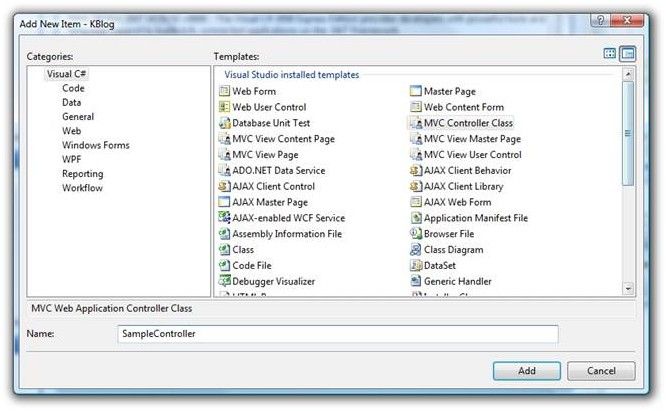Screen dimensions: 666x411
Task: Select the WPF category
Action: coord(71,159)
